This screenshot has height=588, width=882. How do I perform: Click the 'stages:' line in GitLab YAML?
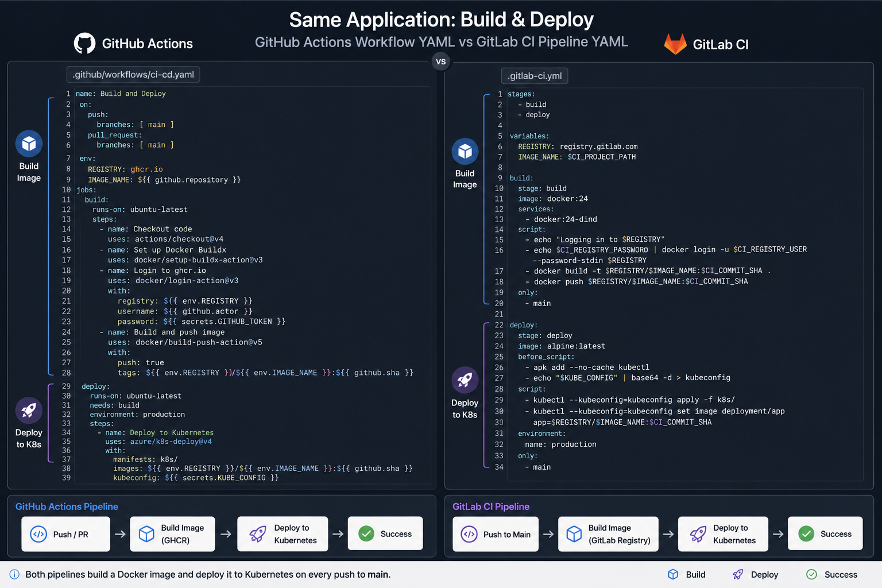(x=521, y=94)
